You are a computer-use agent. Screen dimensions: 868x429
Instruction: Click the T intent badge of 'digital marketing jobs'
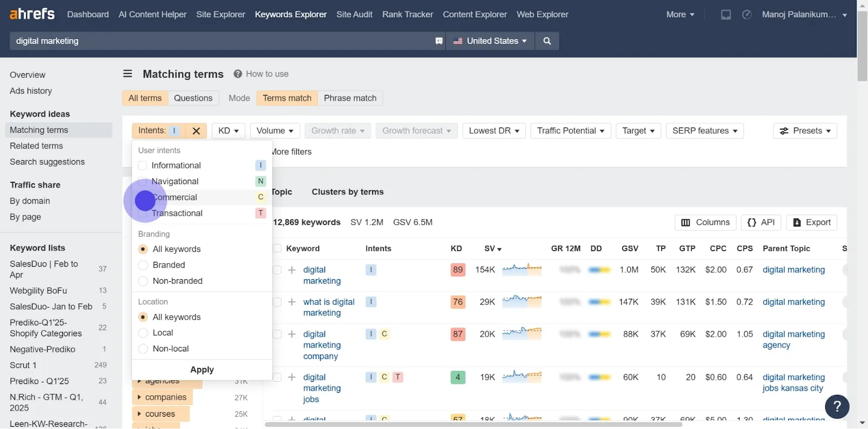pos(398,377)
